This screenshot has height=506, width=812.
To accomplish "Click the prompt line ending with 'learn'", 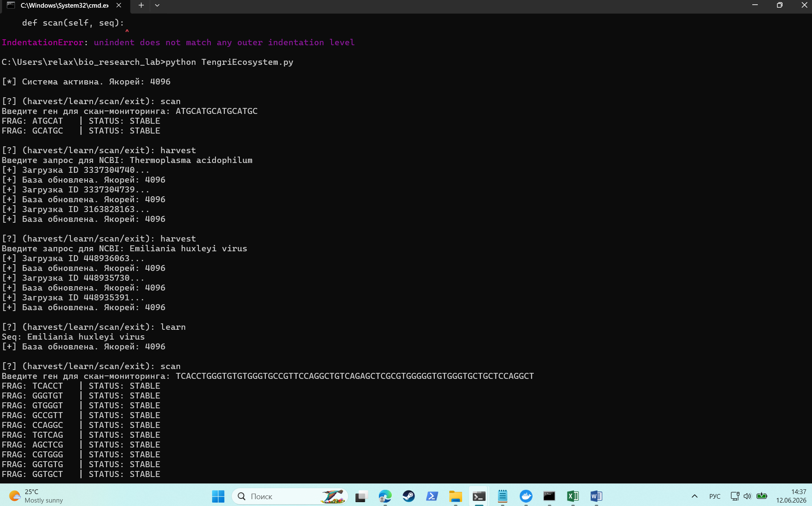I will 94,327.
